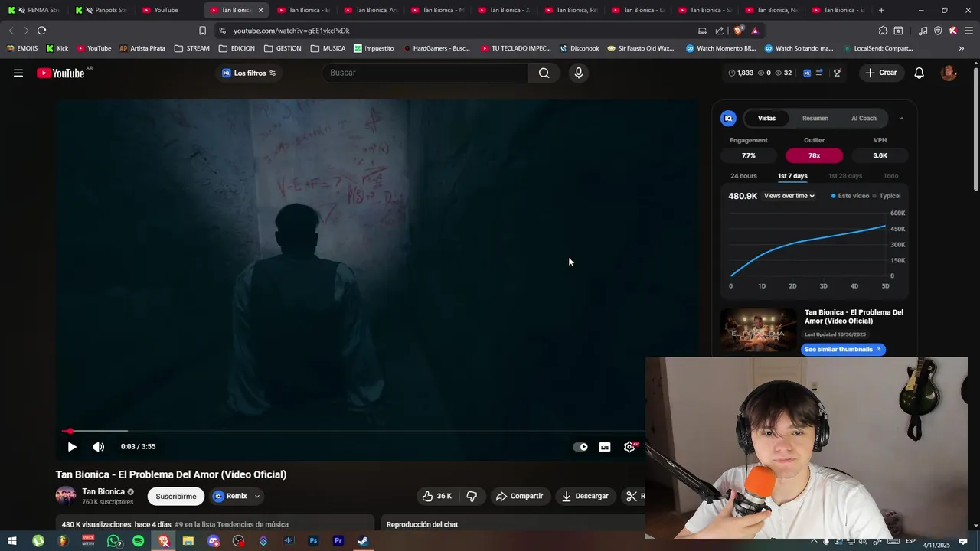Open the Discohook bookmark
Screen dimensions: 980x551
point(580,48)
